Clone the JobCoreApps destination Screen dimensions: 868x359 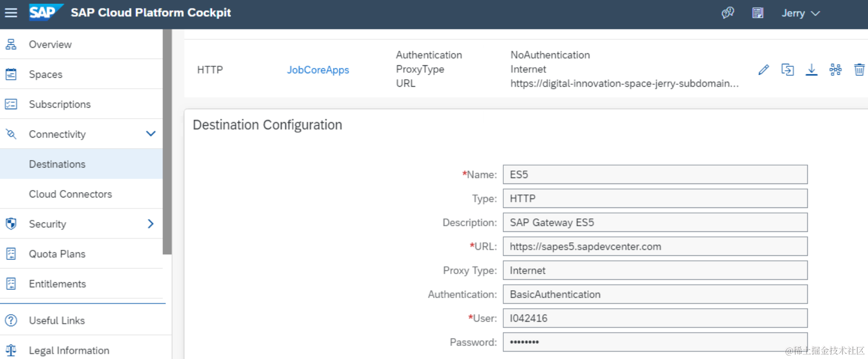tap(787, 70)
